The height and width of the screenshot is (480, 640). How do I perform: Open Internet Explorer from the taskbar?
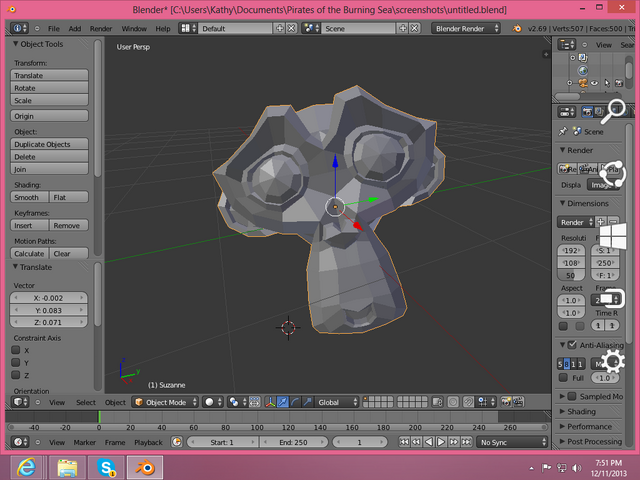point(26,467)
